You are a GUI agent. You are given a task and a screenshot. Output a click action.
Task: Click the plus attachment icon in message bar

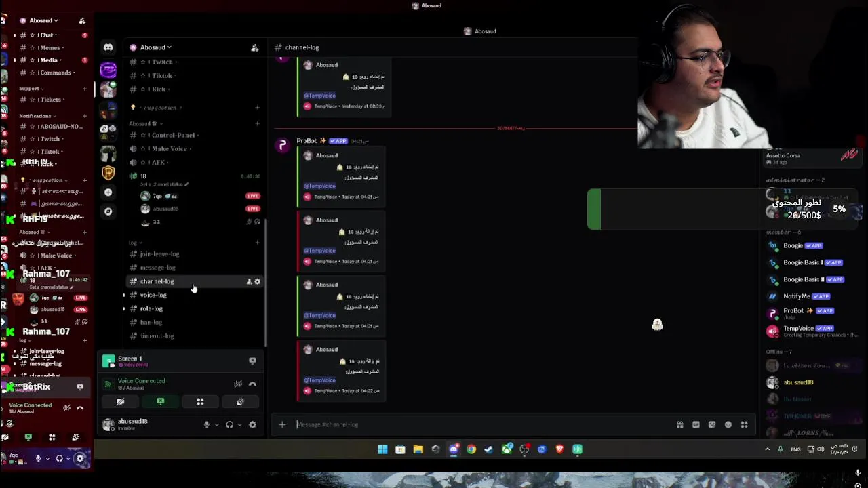[x=282, y=424]
